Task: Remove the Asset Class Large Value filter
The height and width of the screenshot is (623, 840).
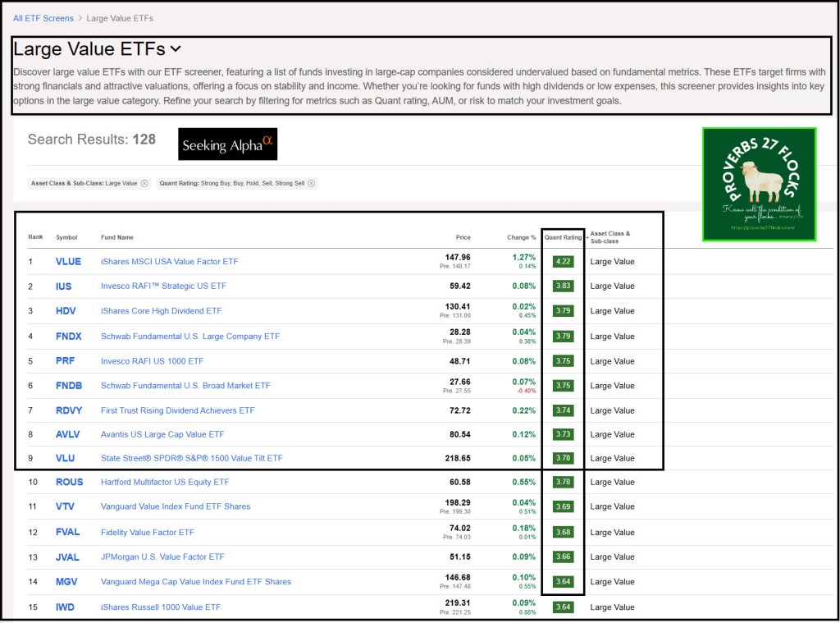Action: coord(144,184)
